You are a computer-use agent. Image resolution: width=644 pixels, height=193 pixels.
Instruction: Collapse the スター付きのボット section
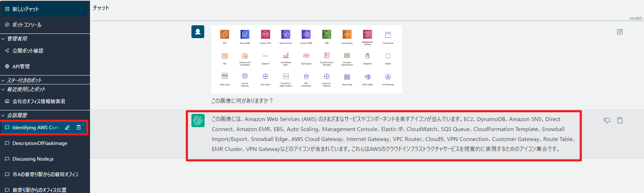[3, 80]
